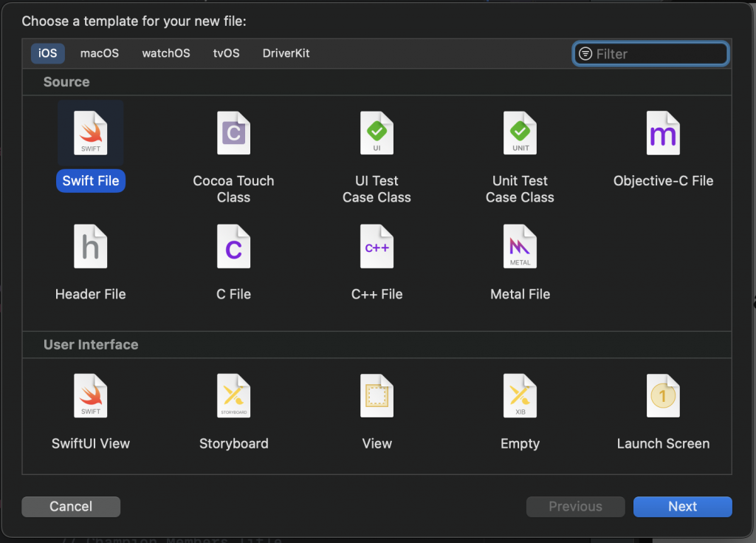Select the Metal File icon
Image resolution: width=756 pixels, height=543 pixels.
pos(520,246)
